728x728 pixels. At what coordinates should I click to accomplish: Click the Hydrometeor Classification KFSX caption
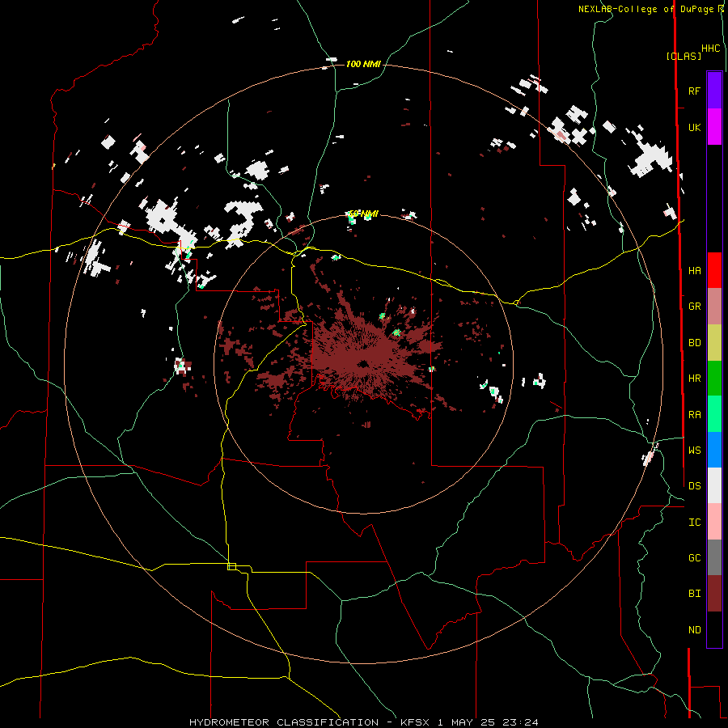coord(363,722)
